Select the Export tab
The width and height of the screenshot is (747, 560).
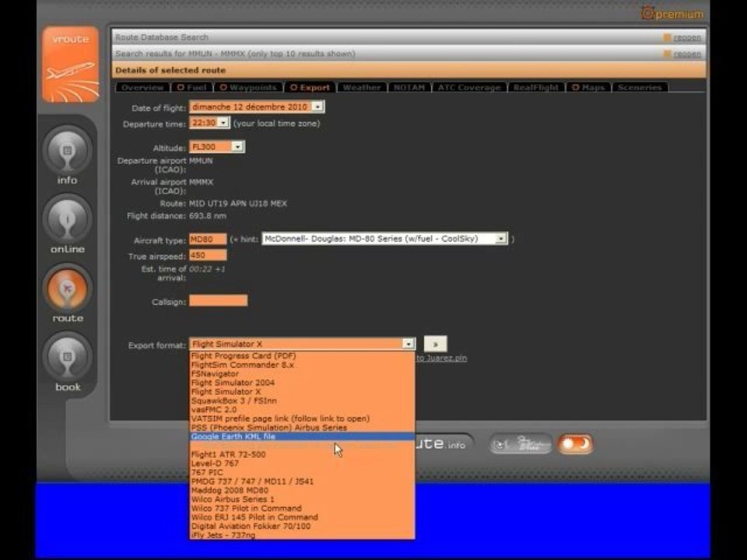(310, 88)
